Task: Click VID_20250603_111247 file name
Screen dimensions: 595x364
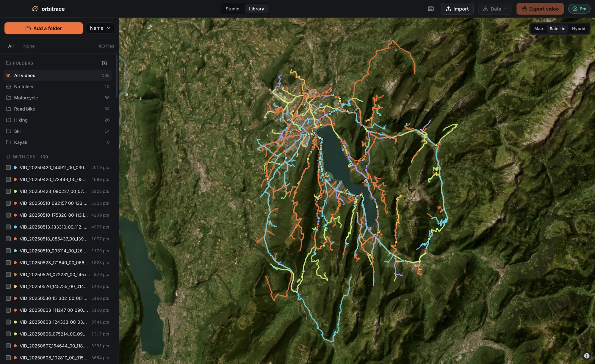Action: coord(54,310)
